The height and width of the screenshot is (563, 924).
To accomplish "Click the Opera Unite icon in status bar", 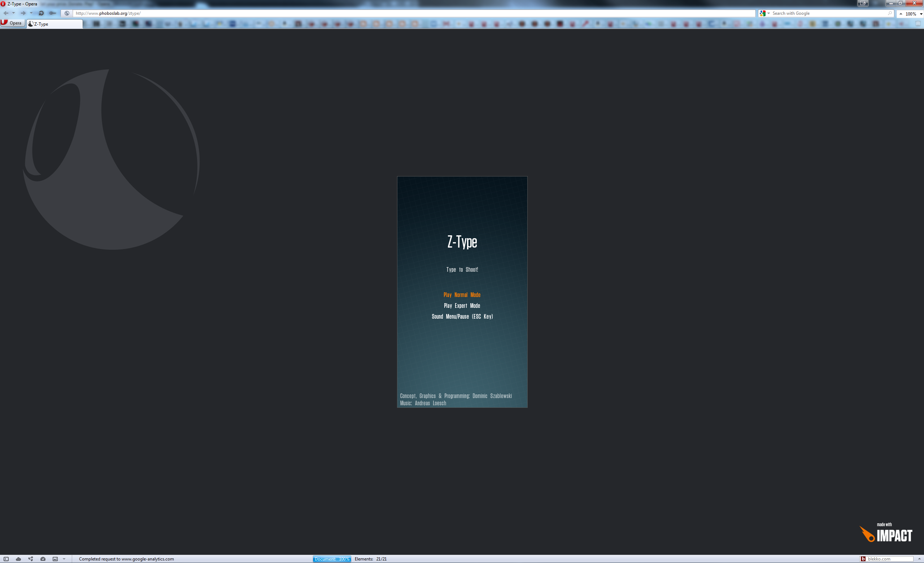I will click(30, 559).
